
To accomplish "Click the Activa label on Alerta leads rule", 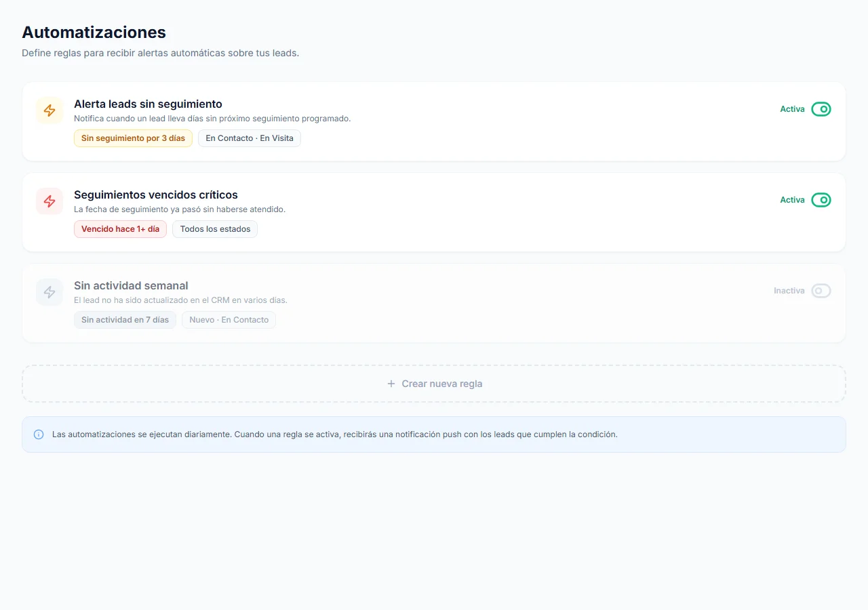I will (792, 109).
